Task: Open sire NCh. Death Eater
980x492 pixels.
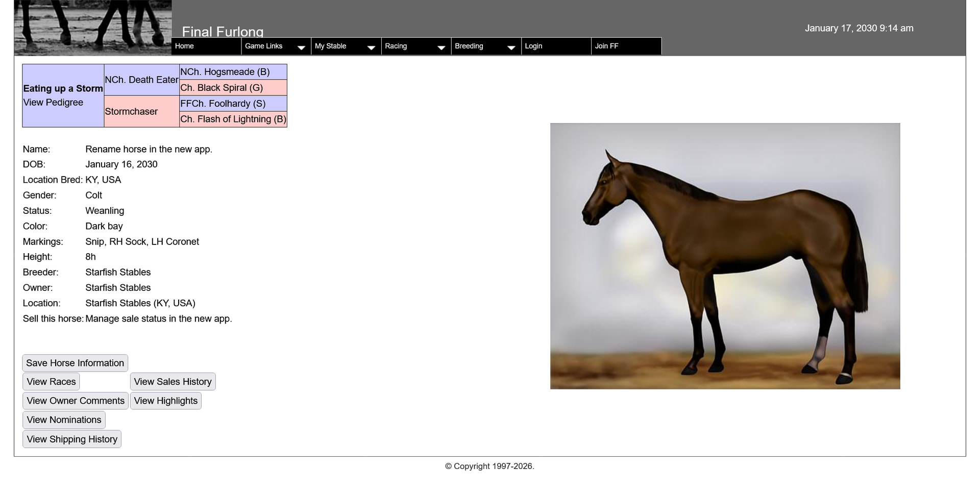Action: [x=141, y=80]
